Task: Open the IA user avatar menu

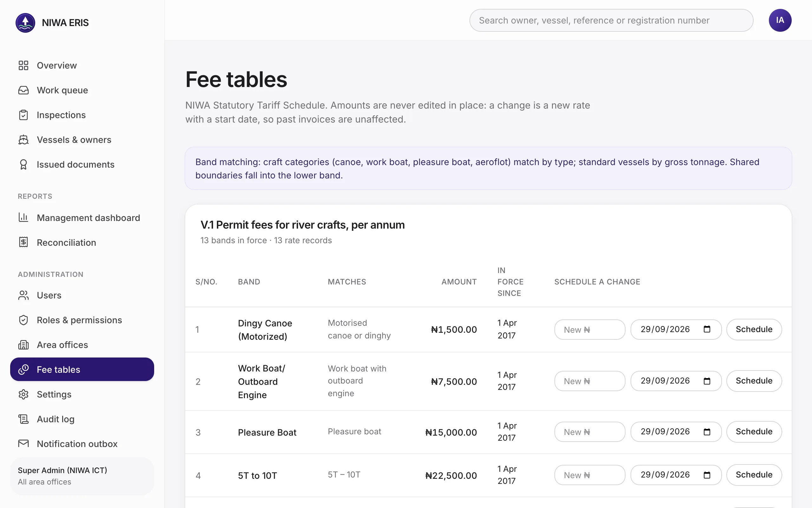Action: [x=780, y=21]
